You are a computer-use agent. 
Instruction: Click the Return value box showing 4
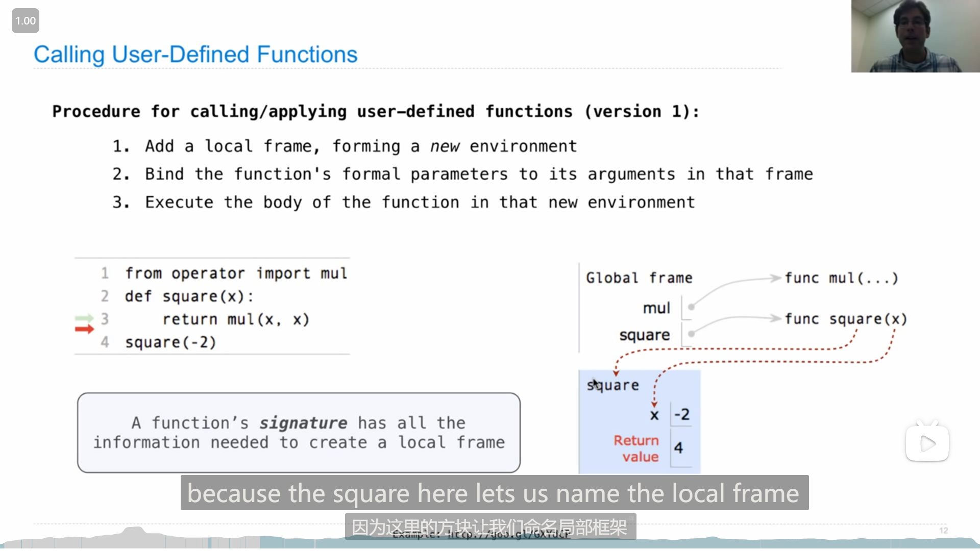tap(679, 448)
